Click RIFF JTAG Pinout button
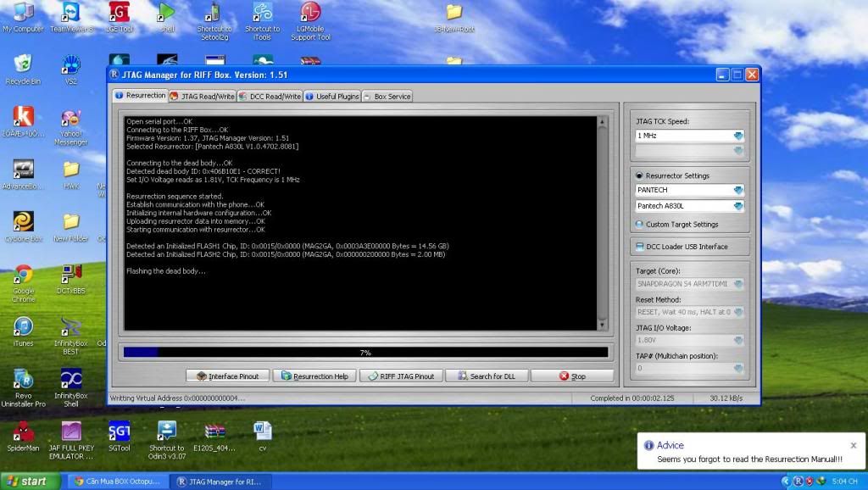Image resolution: width=868 pixels, height=490 pixels. tap(401, 376)
